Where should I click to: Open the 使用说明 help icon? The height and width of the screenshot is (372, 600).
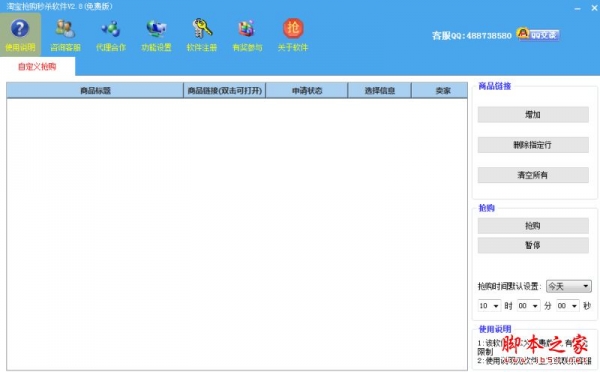click(x=20, y=35)
